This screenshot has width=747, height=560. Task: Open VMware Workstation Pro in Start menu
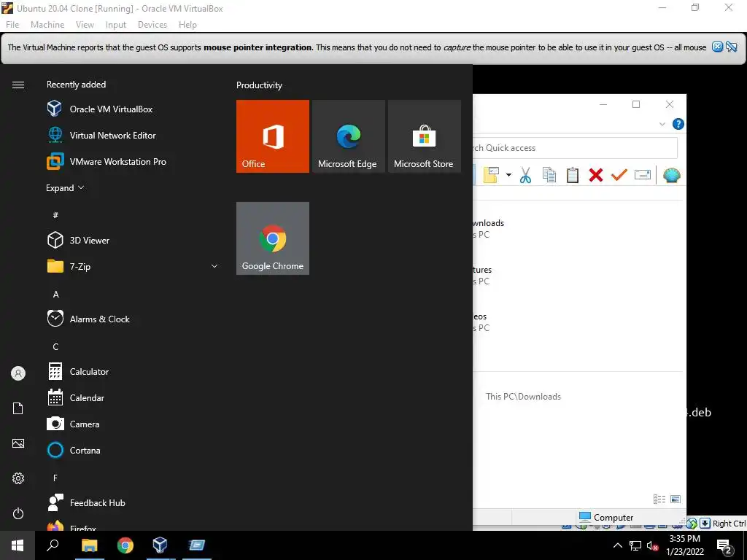click(107, 161)
